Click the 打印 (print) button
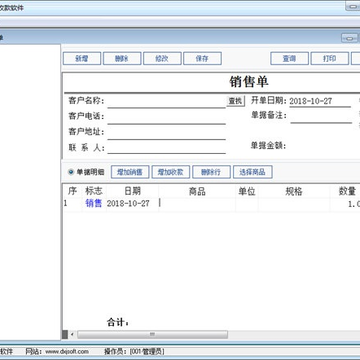Viewport: 360px width, 360px height. coord(329,58)
